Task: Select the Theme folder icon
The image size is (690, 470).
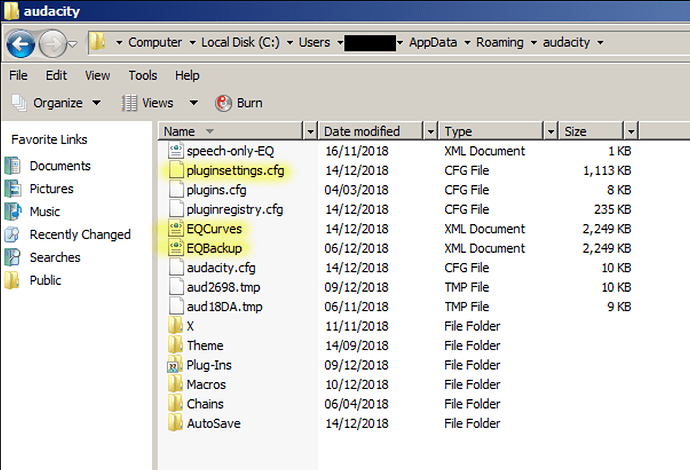Action: tap(175, 345)
